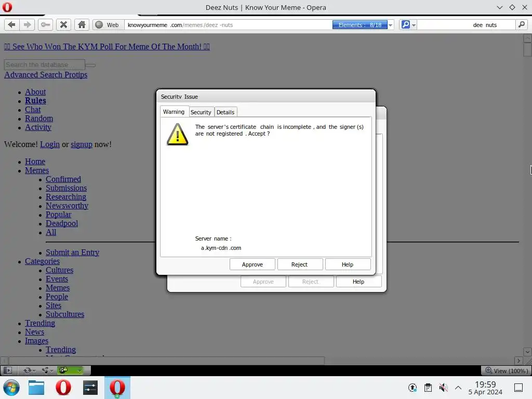Open the Deadpool link

click(62, 223)
